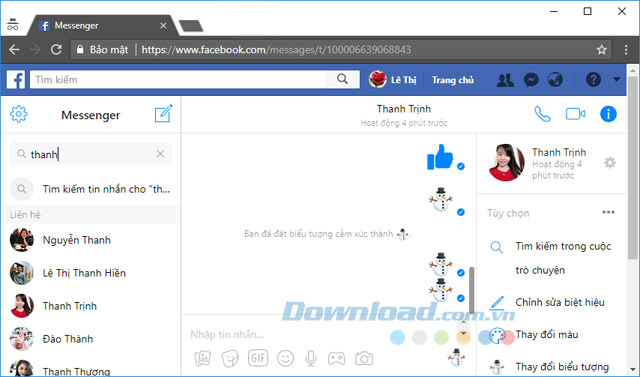Screen dimensions: 640x377
Task: Record a voice clip
Action: [x=311, y=358]
